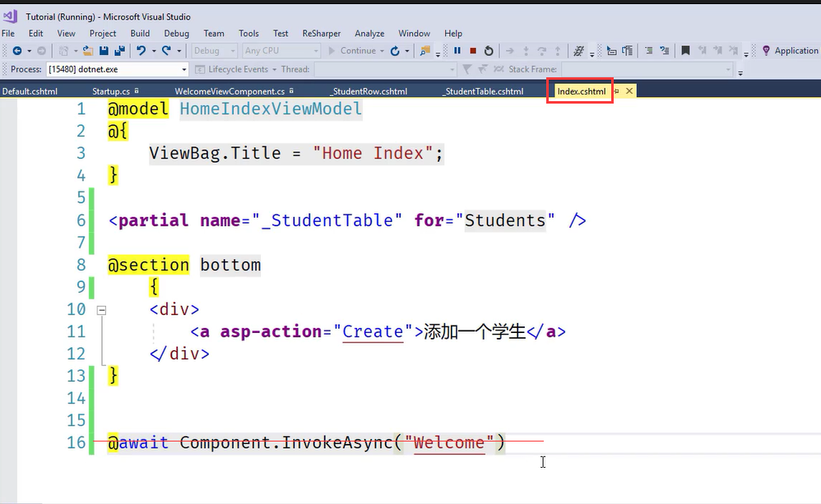Stop debugging with the red square icon

click(x=473, y=51)
